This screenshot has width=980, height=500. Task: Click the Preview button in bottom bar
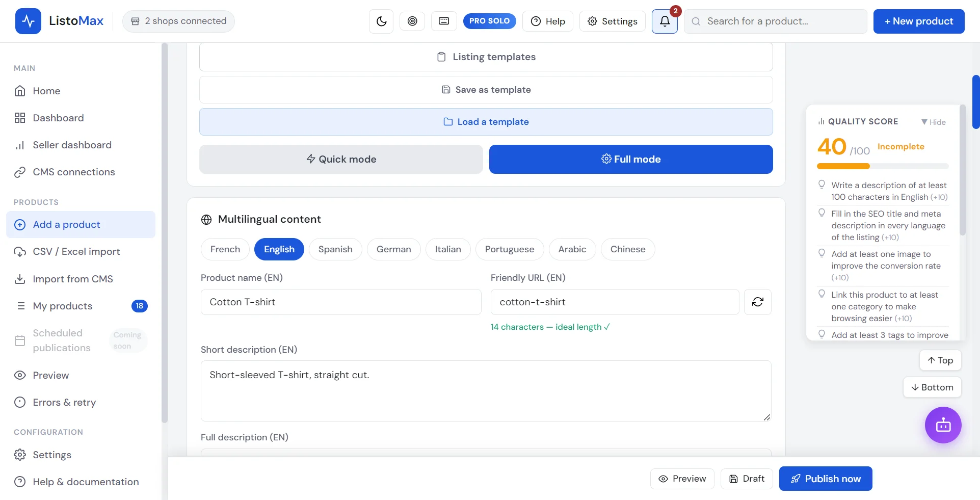(x=682, y=479)
